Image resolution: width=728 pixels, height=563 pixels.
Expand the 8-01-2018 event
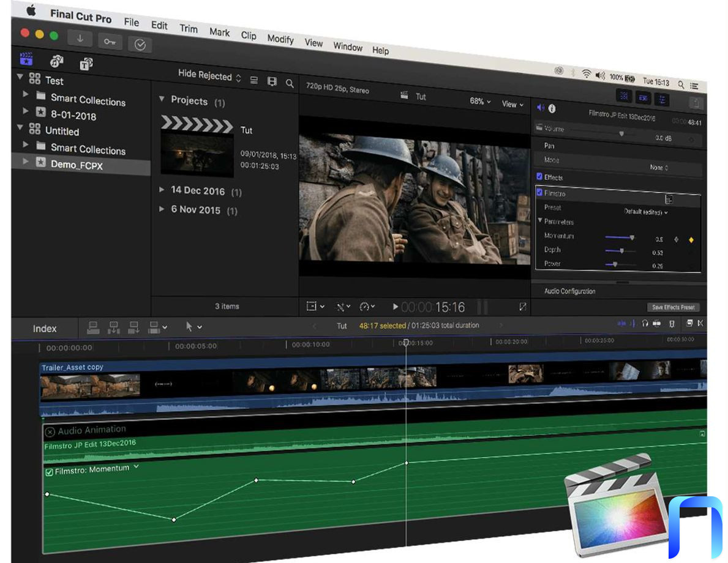pos(26,111)
